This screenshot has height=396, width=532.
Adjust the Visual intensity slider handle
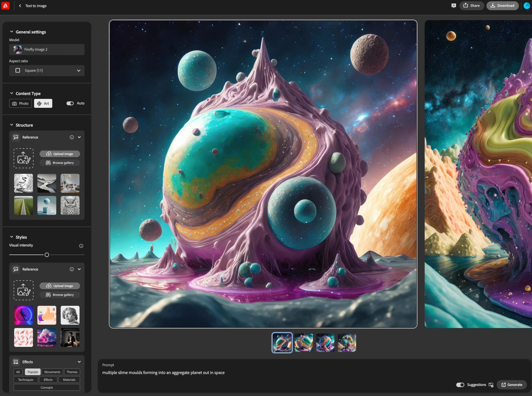[47, 255]
